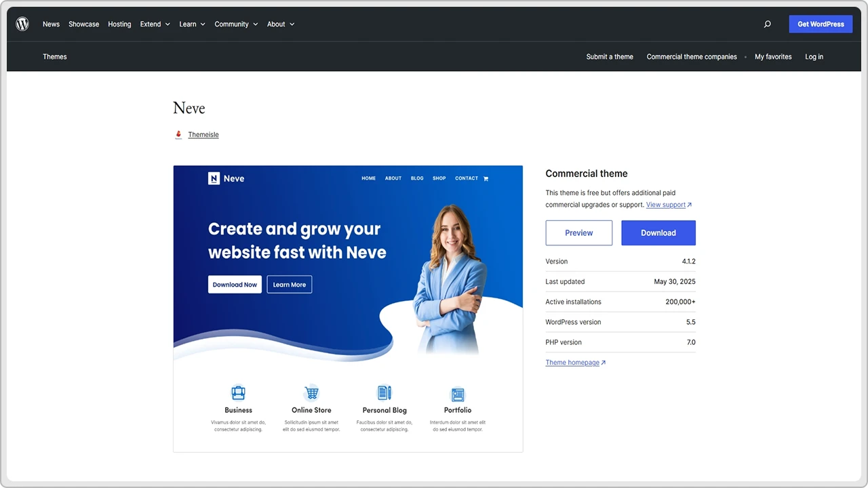Open Submit a theme
868x488 pixels.
coord(610,57)
